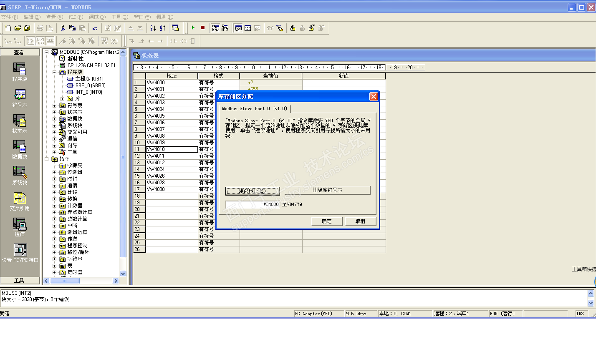
Task: Open the 调试(D) menu
Action: coord(97,17)
